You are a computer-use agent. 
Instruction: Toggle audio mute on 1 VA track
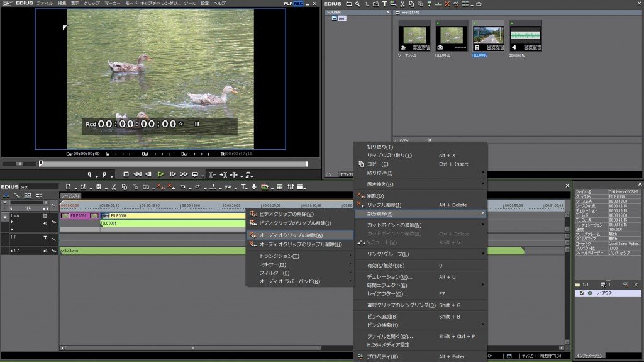45,223
